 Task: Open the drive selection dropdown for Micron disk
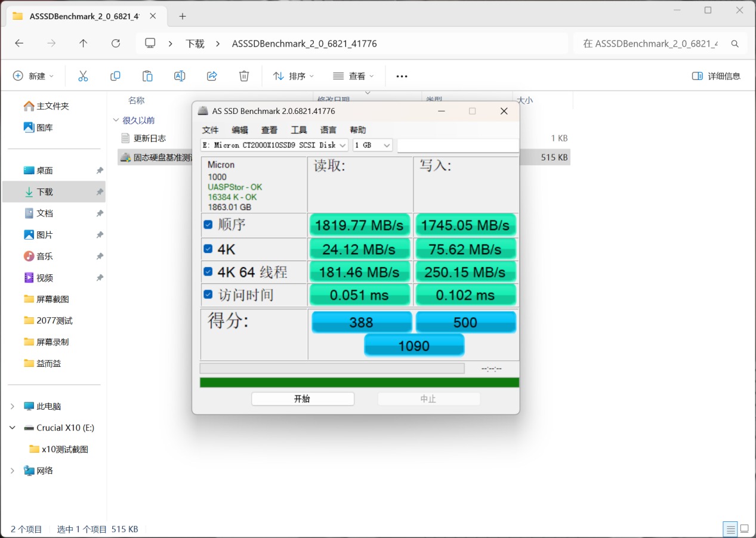pos(274,145)
